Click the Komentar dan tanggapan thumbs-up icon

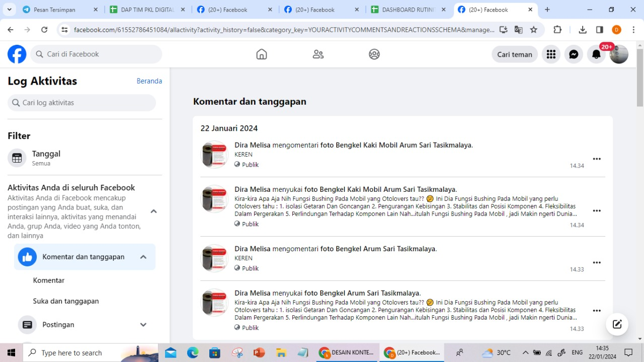27,257
